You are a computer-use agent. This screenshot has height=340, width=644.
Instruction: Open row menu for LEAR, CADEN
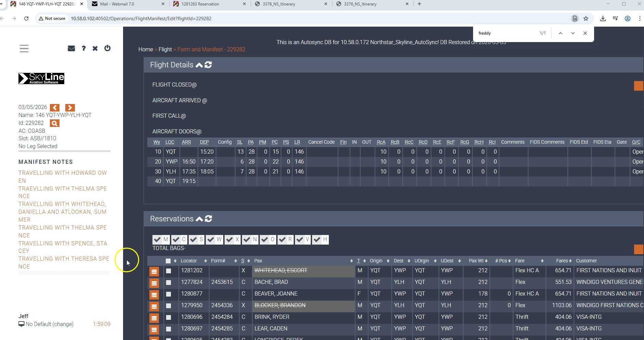pos(154,330)
